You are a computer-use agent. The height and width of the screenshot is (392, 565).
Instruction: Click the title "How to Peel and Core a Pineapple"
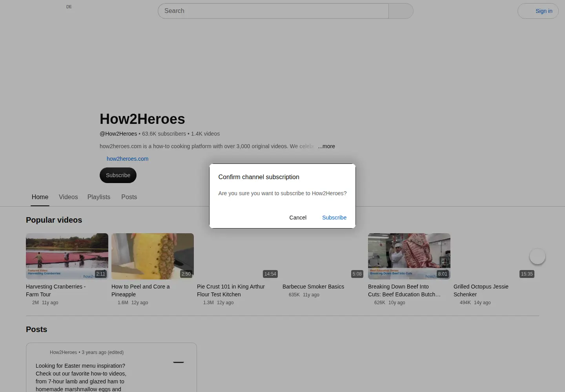(x=140, y=290)
